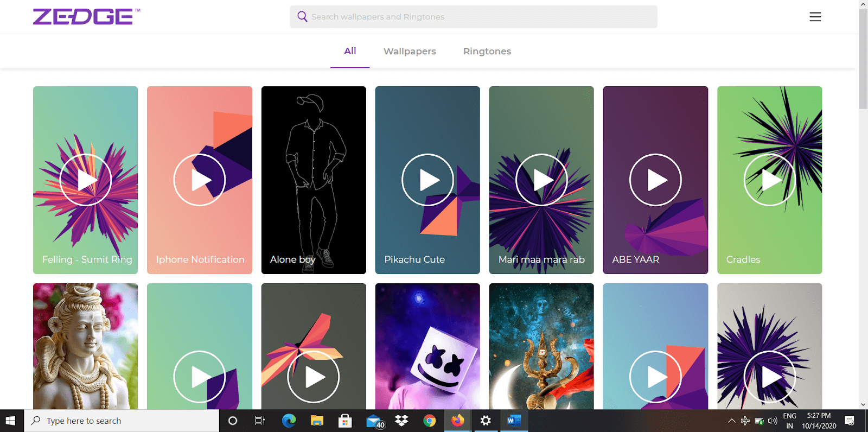Click the battery status tray icon

(759, 421)
